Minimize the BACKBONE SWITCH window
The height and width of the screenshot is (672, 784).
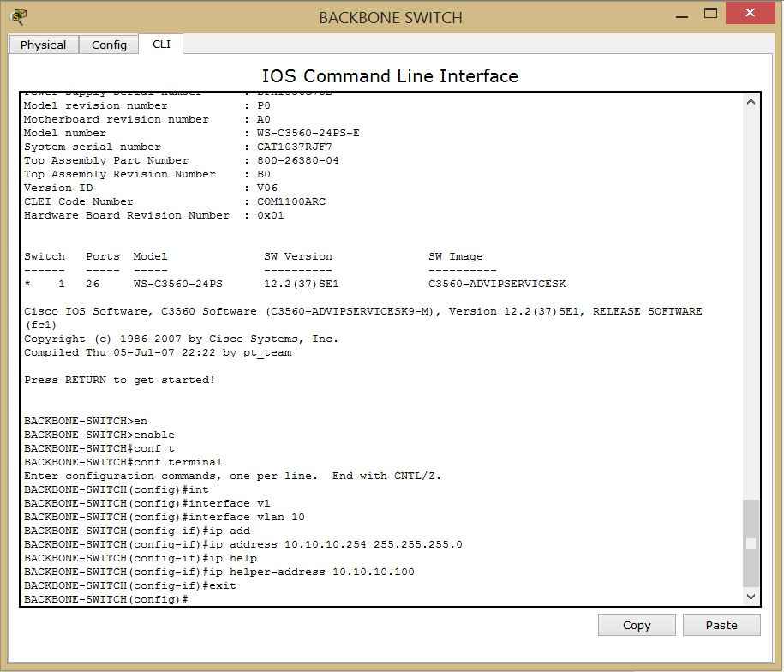coord(682,15)
